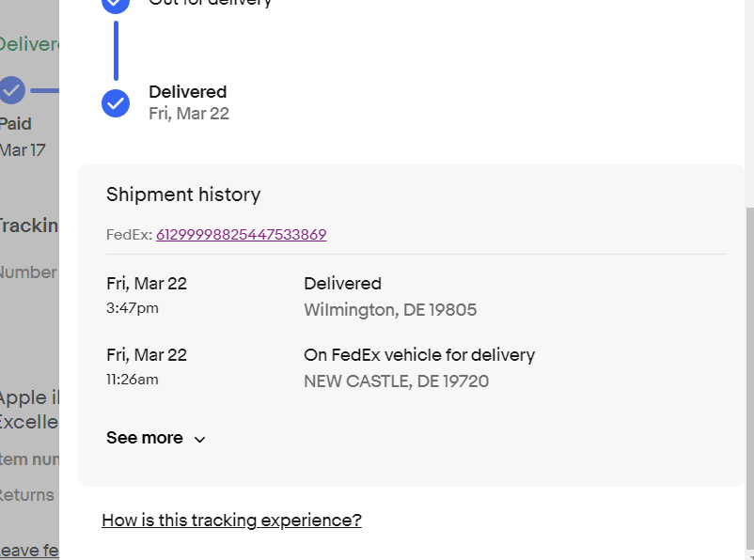
Task: Click the Delivered Fri, Mar 22 timeline step
Action: [189, 102]
